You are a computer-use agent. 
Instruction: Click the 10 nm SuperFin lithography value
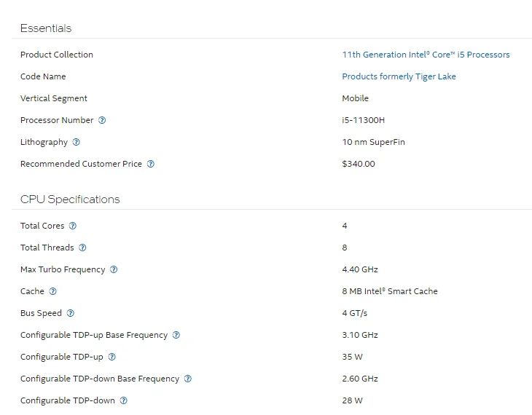coord(373,142)
